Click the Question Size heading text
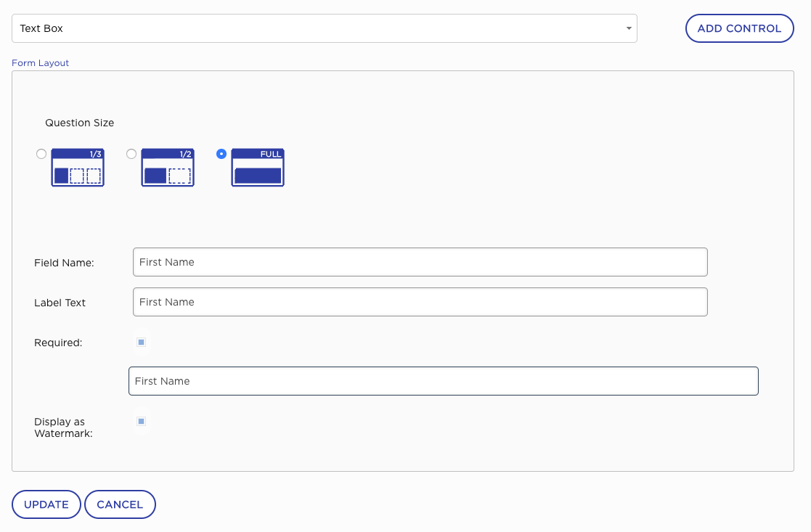This screenshot has width=811, height=532. pyautogui.click(x=80, y=123)
